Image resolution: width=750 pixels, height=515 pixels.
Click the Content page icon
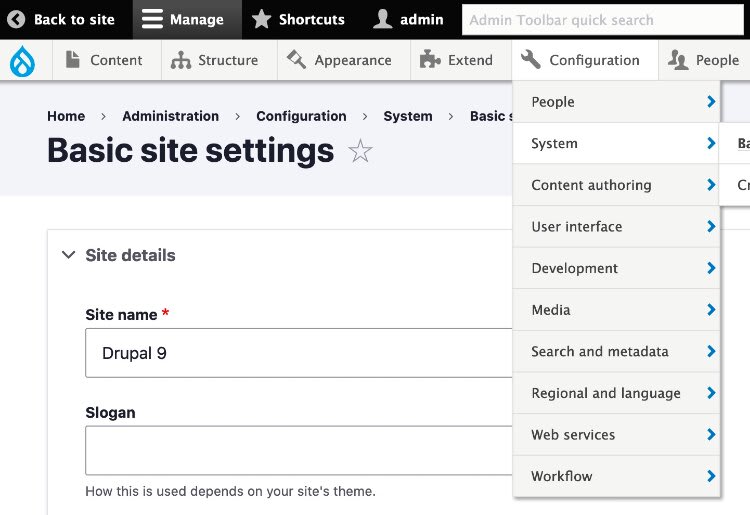73,60
